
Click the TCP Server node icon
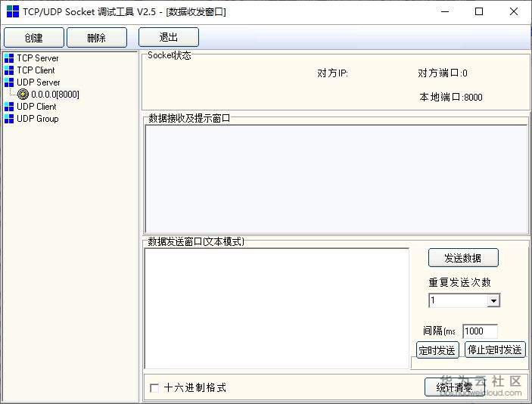pos(9,58)
